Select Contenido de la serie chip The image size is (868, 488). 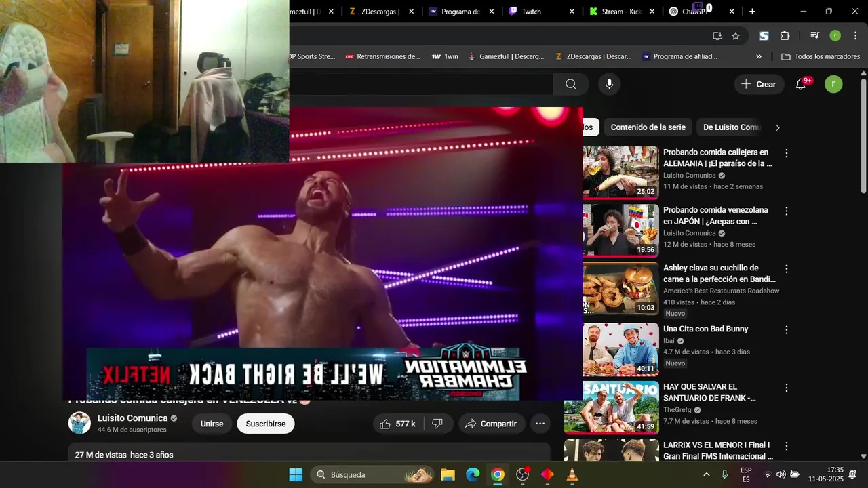[648, 127]
